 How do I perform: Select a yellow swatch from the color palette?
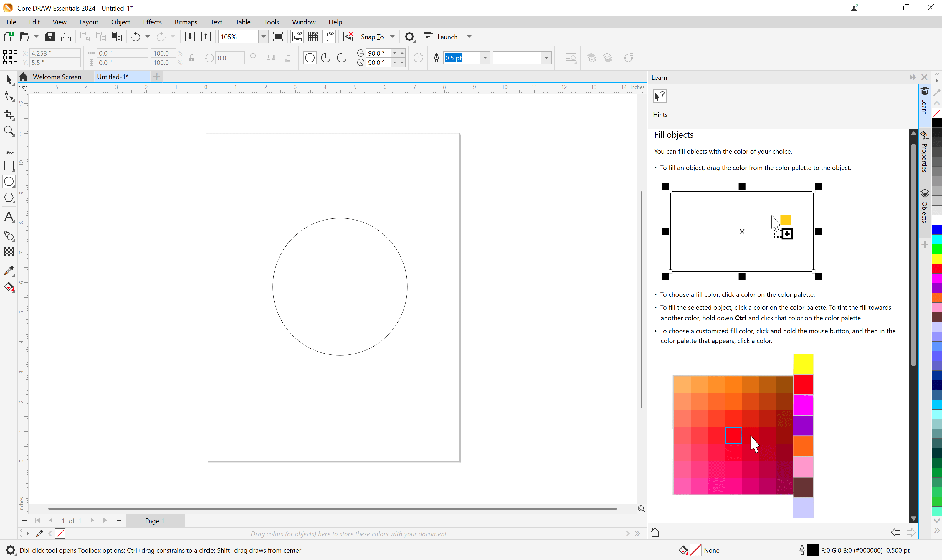937,259
